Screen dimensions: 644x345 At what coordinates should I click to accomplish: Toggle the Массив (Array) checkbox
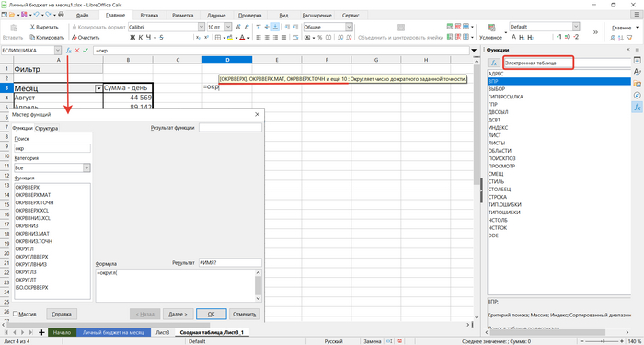pos(16,314)
